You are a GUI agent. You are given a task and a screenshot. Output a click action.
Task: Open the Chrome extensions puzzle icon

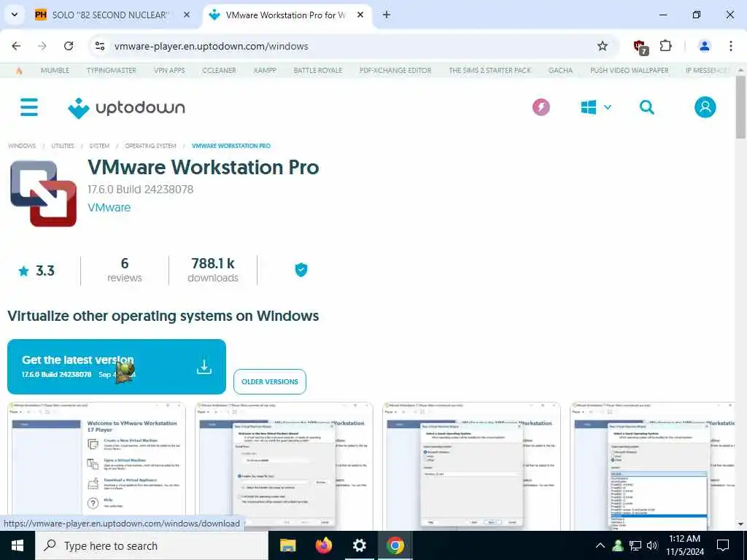point(665,46)
